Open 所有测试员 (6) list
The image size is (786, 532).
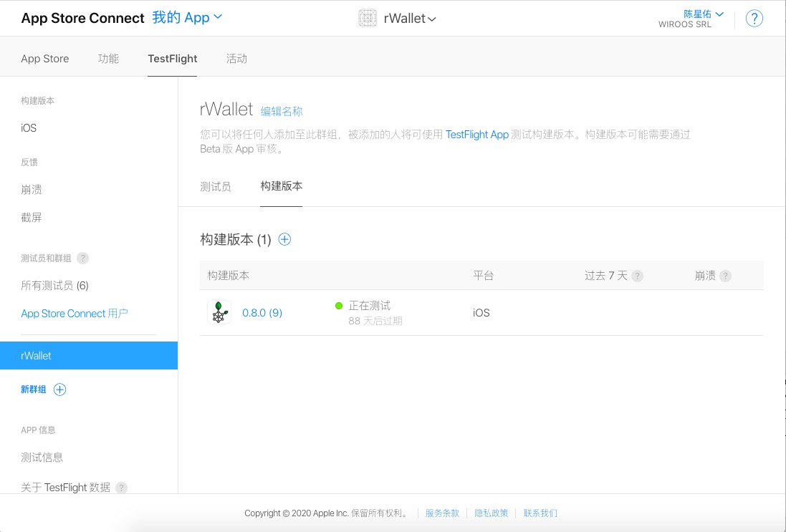click(x=54, y=286)
